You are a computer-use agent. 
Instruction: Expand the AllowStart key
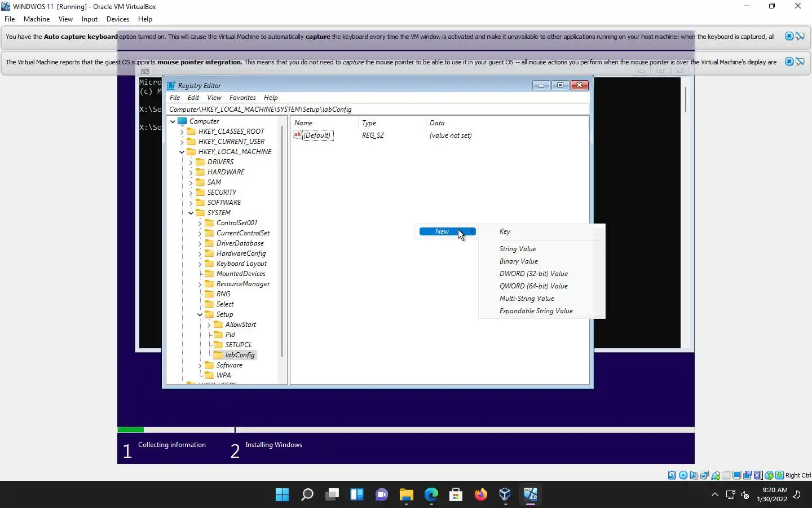[209, 325]
